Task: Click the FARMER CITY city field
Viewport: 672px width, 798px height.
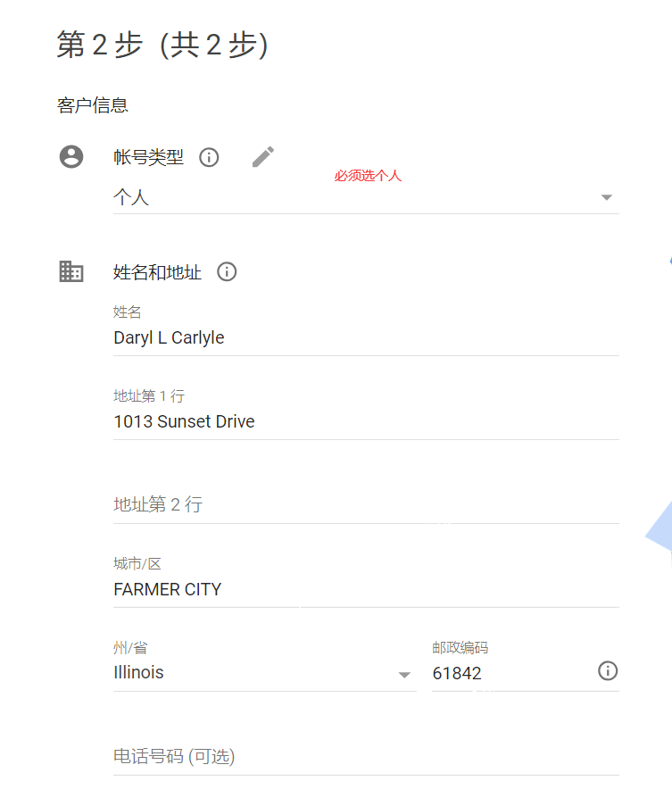Action: point(365,590)
